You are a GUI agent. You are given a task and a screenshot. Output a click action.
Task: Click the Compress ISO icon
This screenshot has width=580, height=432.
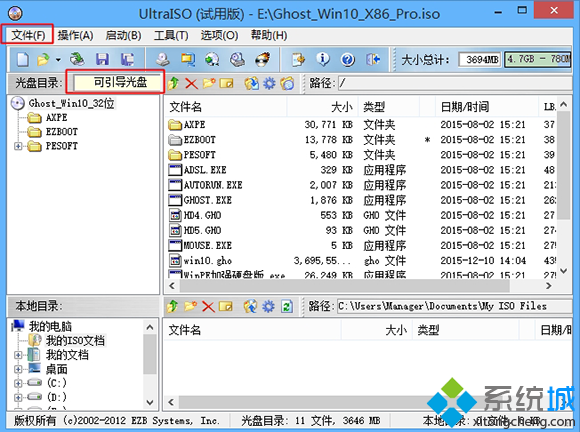click(237, 59)
